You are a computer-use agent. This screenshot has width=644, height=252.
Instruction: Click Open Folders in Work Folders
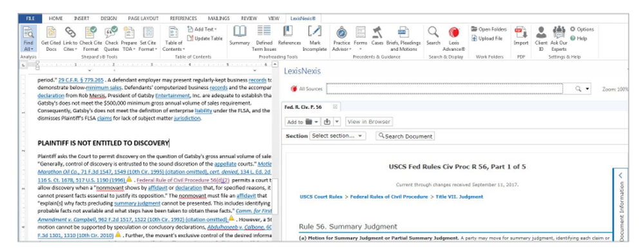489,29
